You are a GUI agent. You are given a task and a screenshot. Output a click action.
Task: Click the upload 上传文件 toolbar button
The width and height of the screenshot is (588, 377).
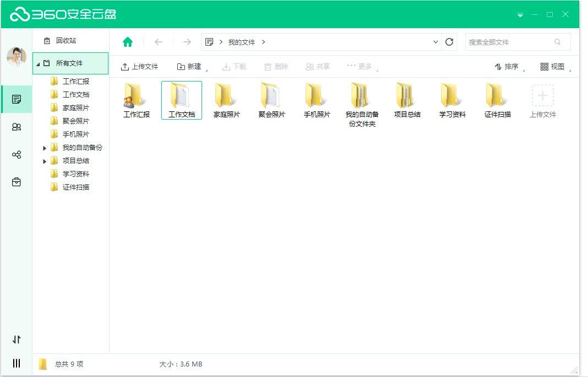(139, 66)
